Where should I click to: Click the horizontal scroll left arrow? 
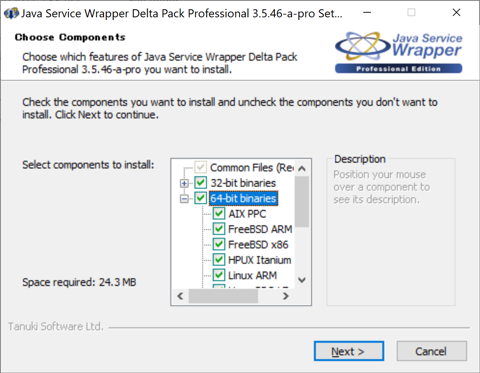(180, 296)
